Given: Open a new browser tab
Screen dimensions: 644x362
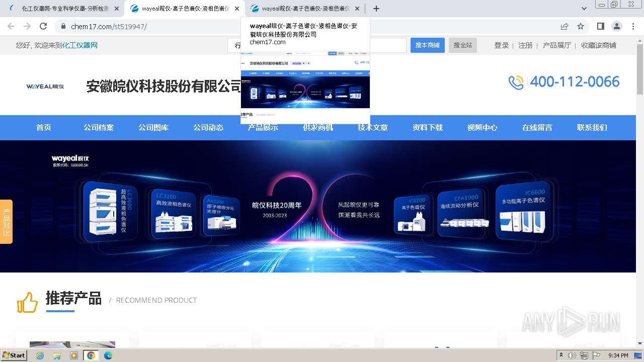Looking at the screenshot, I should 376,9.
